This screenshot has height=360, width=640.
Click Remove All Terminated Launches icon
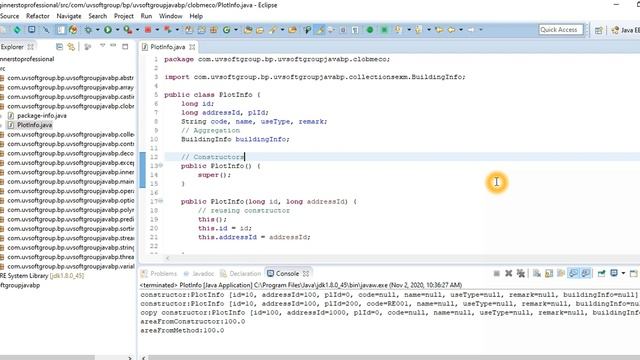click(521, 273)
